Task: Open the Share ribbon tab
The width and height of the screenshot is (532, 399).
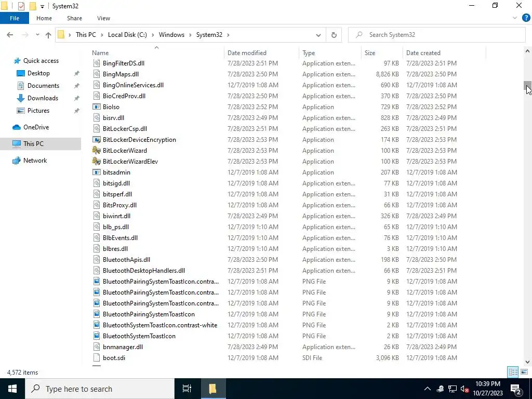Action: coord(74,18)
